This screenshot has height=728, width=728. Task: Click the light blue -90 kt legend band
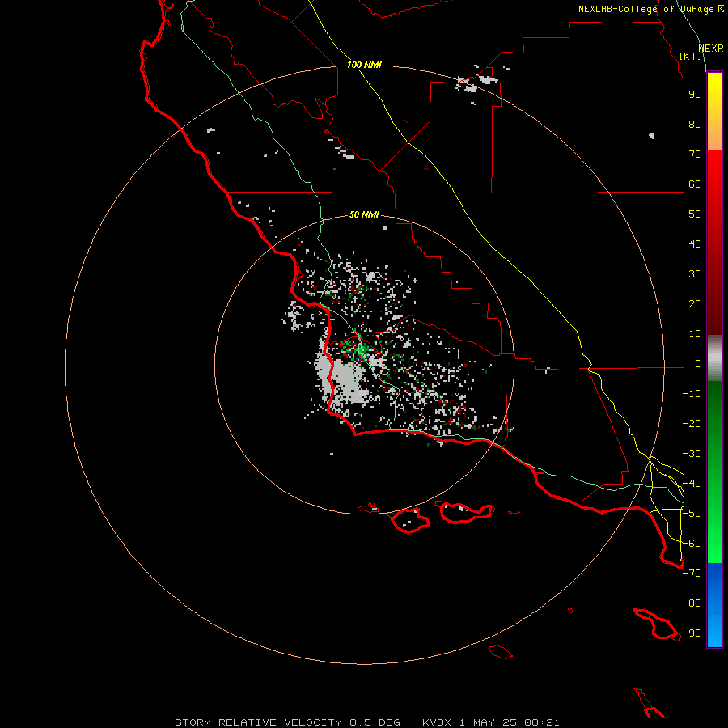[714, 633]
